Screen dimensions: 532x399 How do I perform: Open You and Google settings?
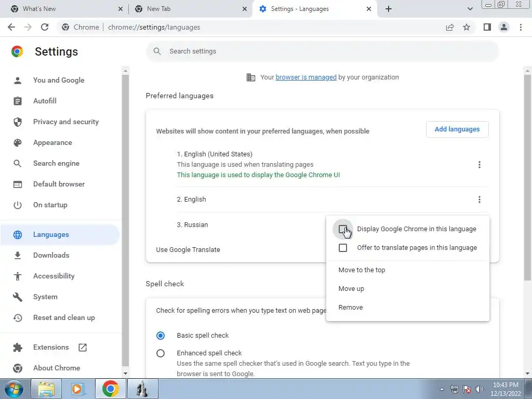(x=59, y=80)
